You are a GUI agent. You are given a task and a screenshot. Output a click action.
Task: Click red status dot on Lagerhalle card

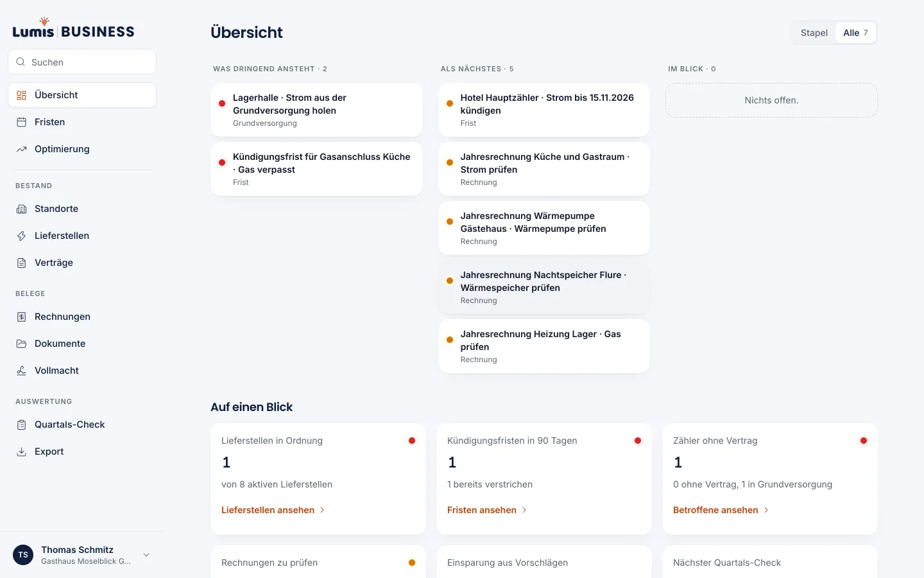[222, 103]
